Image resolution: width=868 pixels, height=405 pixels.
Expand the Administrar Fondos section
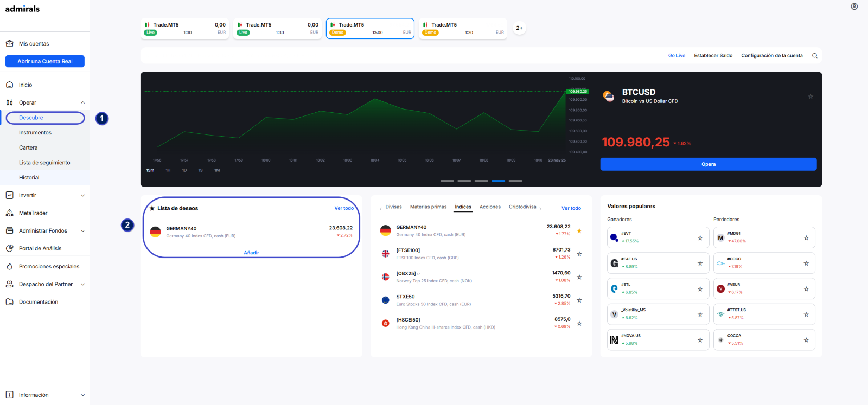pyautogui.click(x=83, y=231)
